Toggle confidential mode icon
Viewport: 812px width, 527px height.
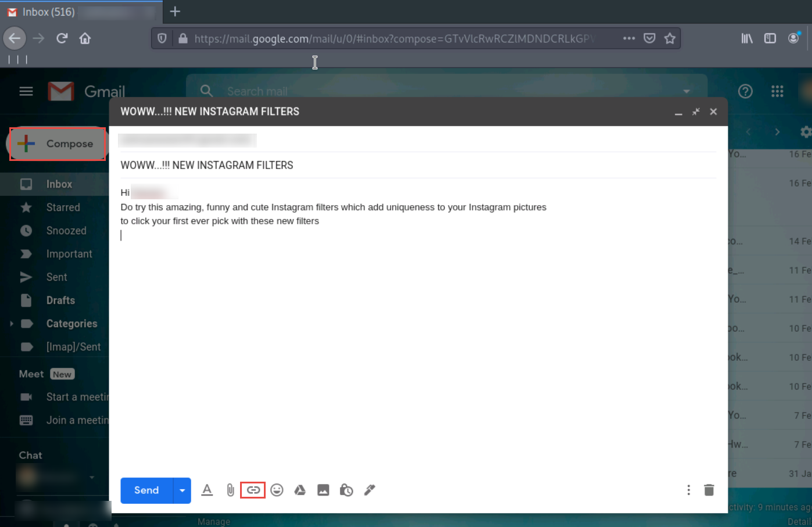point(346,490)
